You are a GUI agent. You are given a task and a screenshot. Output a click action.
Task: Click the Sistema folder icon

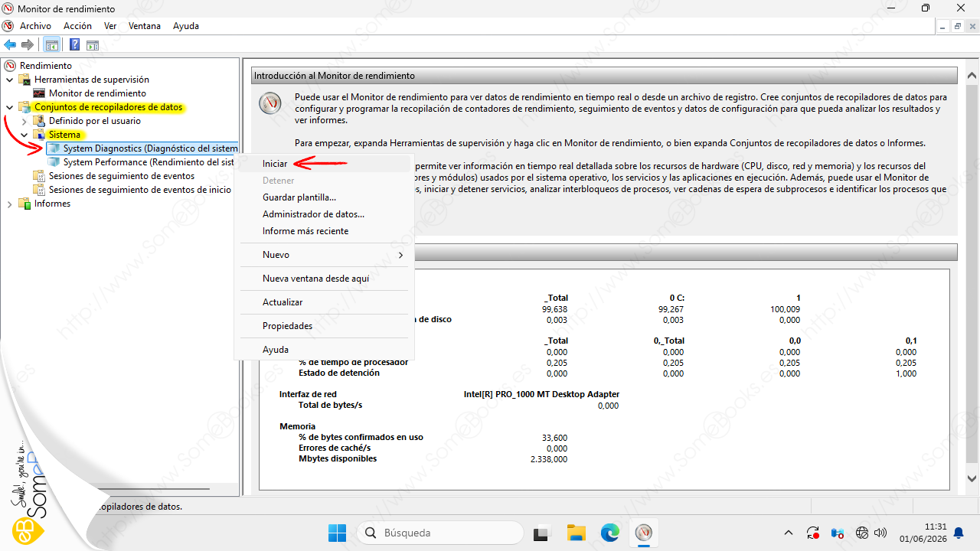[x=40, y=135]
